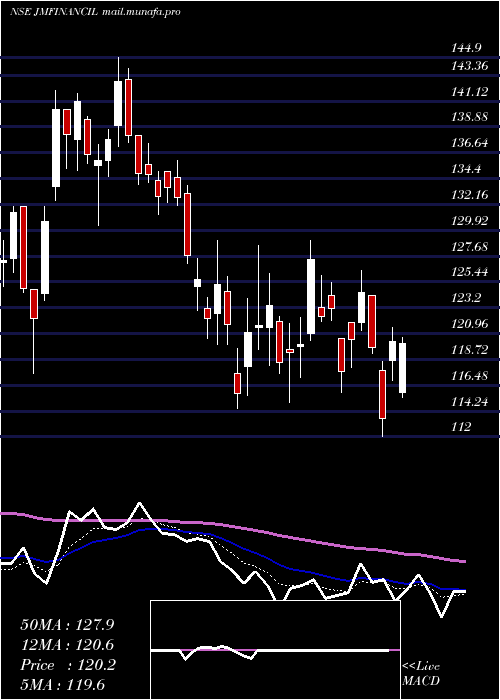500x700 pixels.
Task: Select the 132.16 price level label
Action: point(469,195)
